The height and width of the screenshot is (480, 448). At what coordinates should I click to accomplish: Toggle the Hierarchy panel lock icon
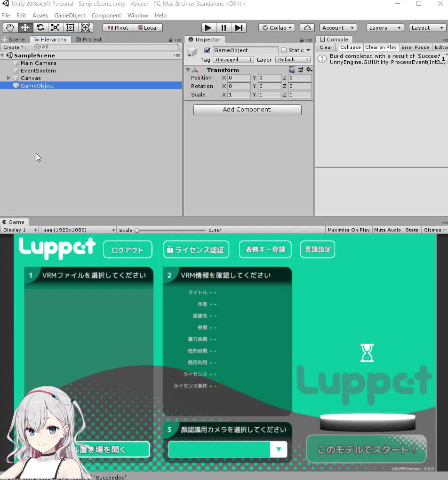pyautogui.click(x=170, y=40)
